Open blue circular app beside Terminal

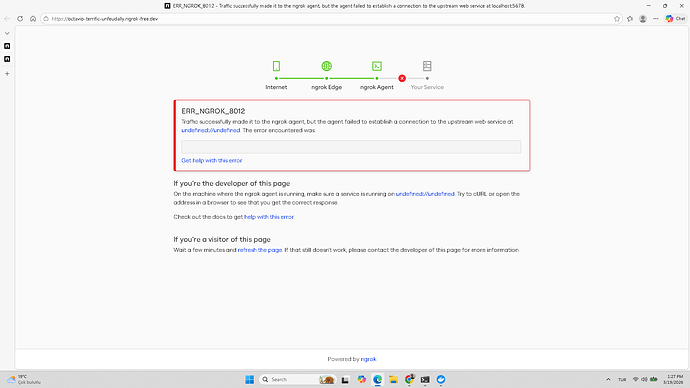pyautogui.click(x=441, y=379)
